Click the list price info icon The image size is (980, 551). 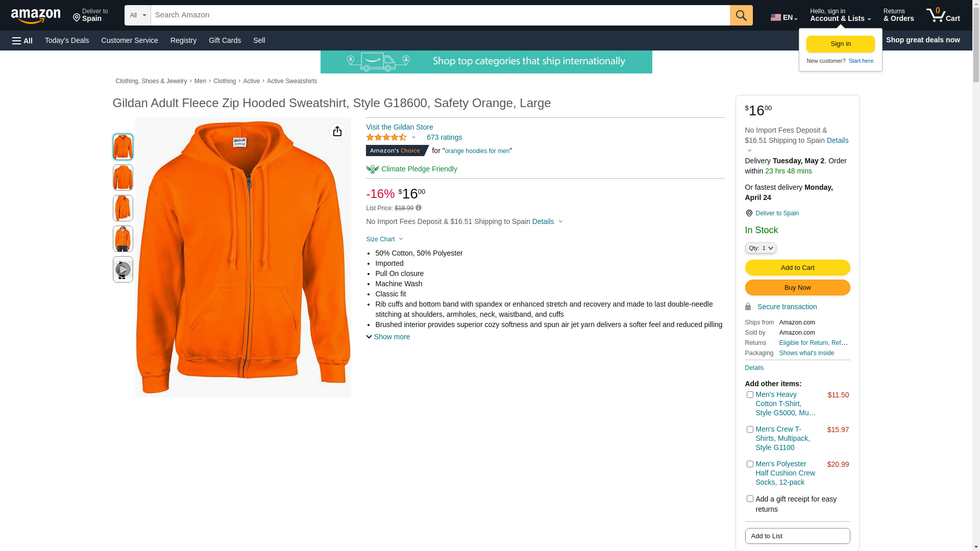(419, 208)
